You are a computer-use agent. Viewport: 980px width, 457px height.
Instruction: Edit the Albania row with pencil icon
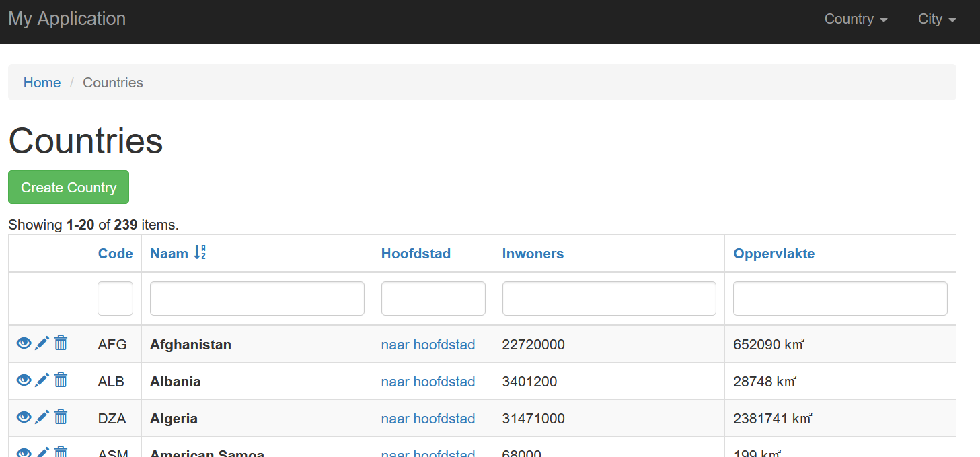coord(42,380)
